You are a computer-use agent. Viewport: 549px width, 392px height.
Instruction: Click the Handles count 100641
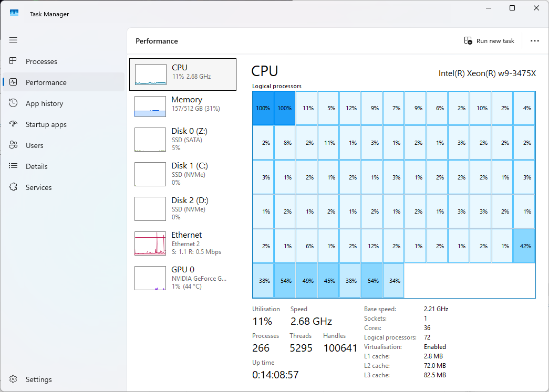(x=340, y=348)
